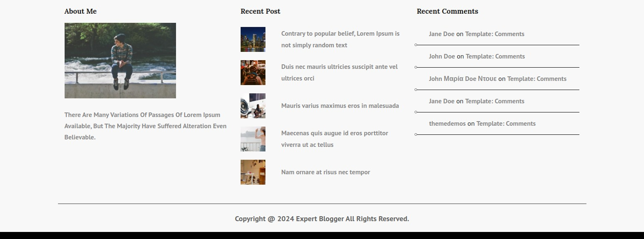Viewport: 644px width, 239px height.
Task: Click 'John Μαρία Doe Ντουε' author link
Action: click(463, 79)
